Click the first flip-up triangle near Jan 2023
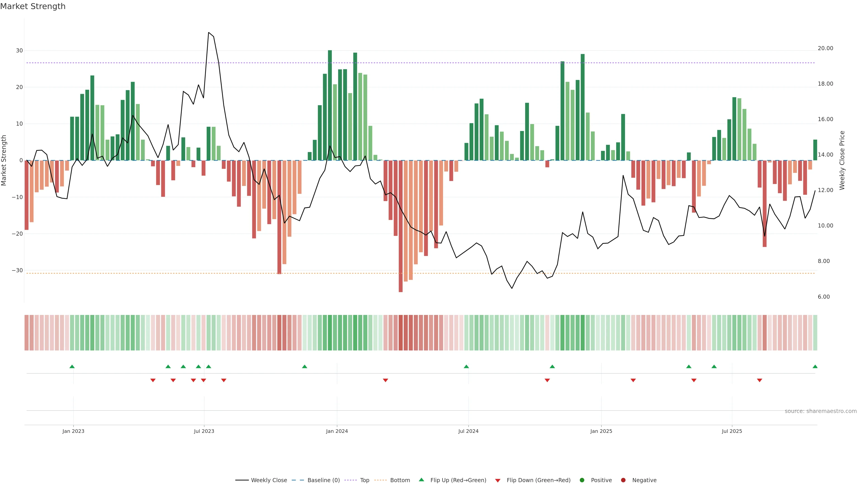The image size is (868, 488). (x=72, y=366)
